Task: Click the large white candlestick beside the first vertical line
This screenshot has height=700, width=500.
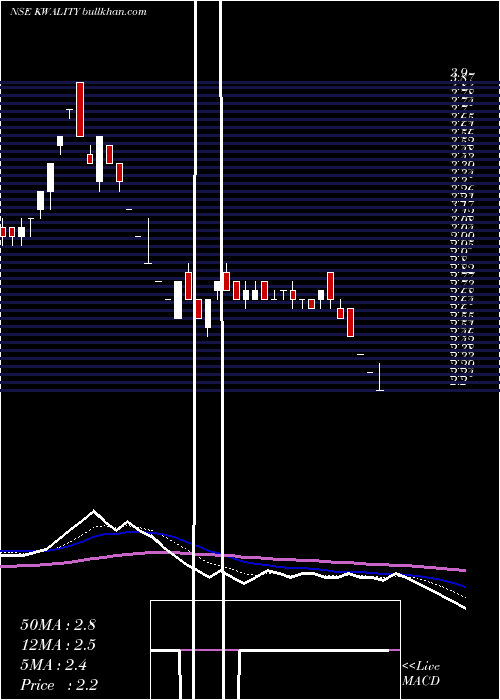Action: 178,300
